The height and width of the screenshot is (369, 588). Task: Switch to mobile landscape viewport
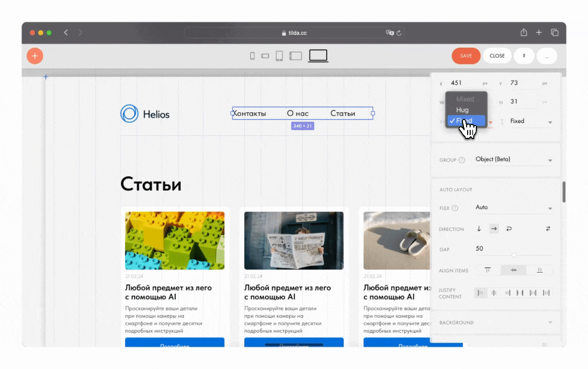point(265,56)
